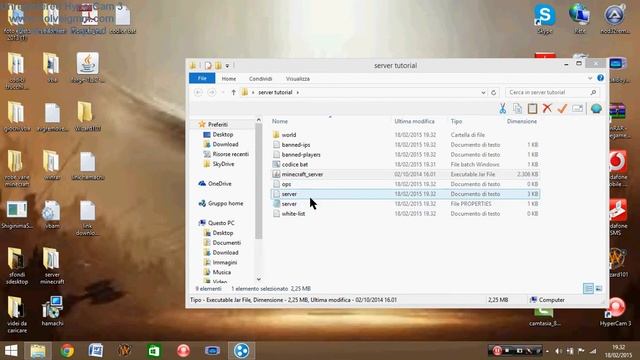Click the orange checkmark Properties icon
The width and height of the screenshot is (640, 360).
point(562,108)
